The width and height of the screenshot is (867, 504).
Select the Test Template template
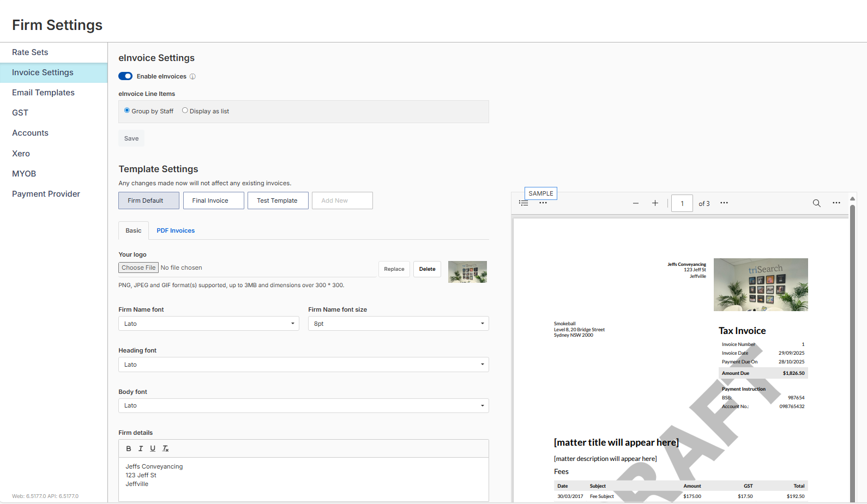[278, 201]
